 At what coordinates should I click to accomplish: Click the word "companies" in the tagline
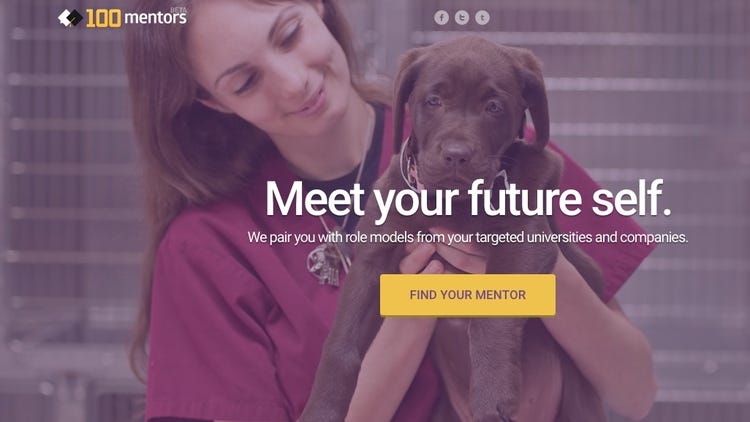click(654, 237)
